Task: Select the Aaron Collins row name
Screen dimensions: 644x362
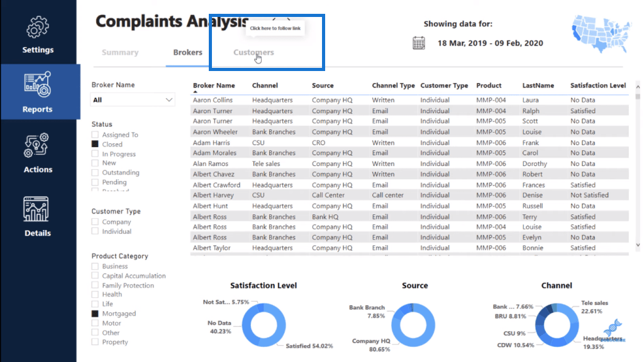Action: pos(213,100)
